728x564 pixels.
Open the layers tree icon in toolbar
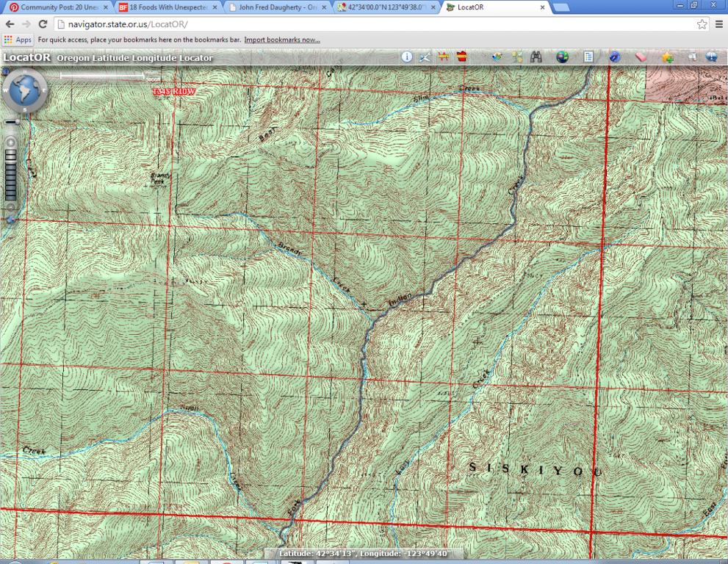point(517,57)
